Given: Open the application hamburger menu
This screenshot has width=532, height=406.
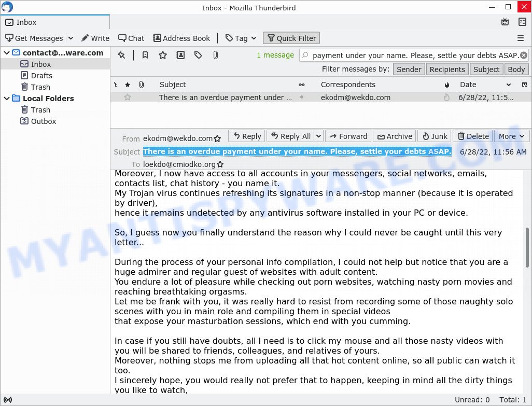Looking at the screenshot, I should click(521, 38).
